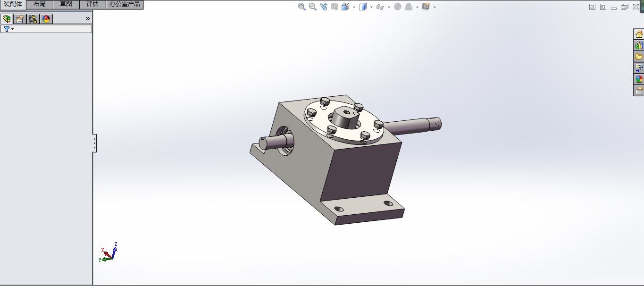
Task: Open the Design Library in the task pane
Action: 639,45
